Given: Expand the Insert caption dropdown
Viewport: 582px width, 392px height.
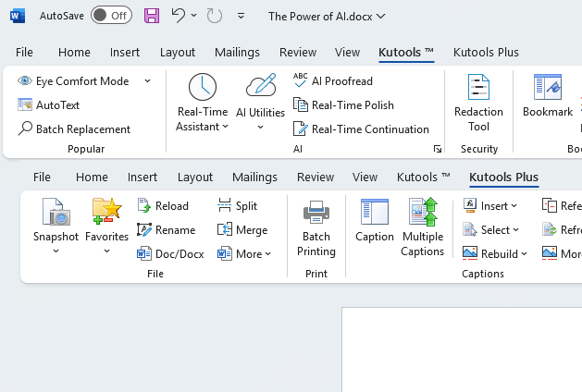Looking at the screenshot, I should click(x=490, y=206).
